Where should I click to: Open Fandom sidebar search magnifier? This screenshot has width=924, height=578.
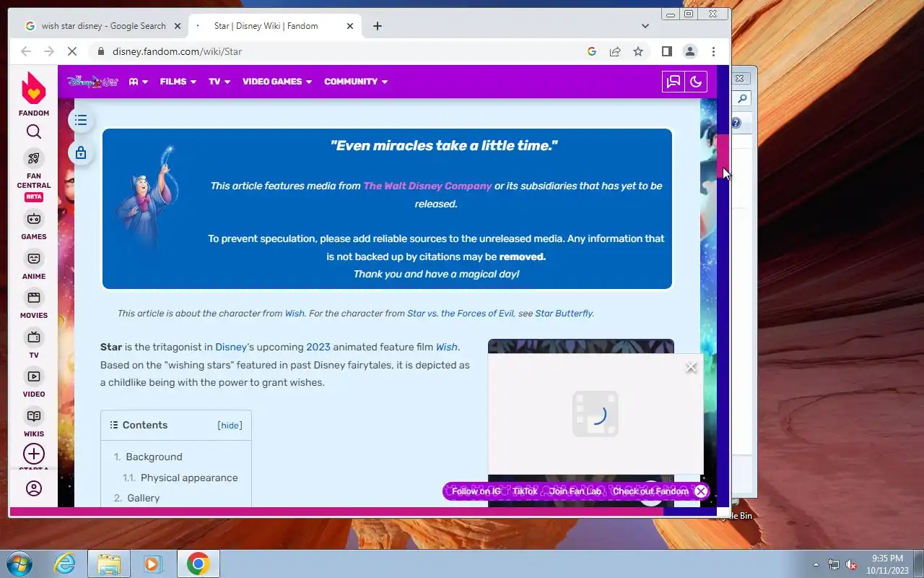34,131
